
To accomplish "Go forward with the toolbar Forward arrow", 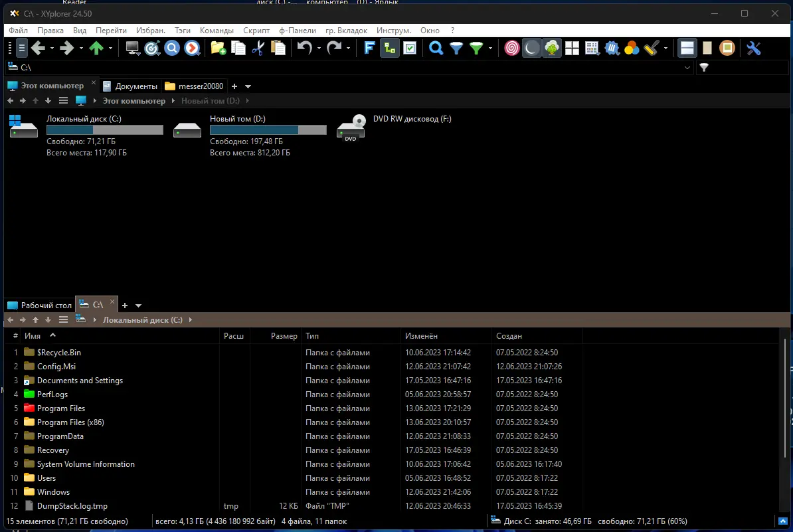I will (x=67, y=48).
